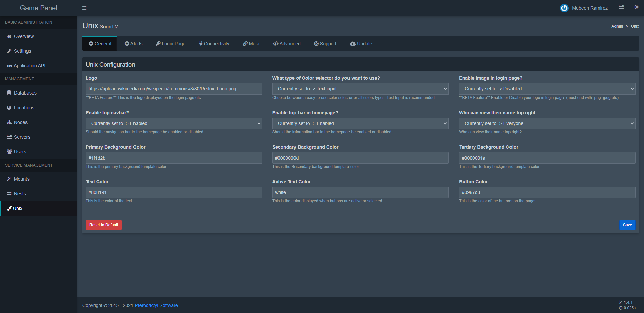Click Mubeen Ramirez avatar icon
The image size is (644, 313).
click(564, 8)
